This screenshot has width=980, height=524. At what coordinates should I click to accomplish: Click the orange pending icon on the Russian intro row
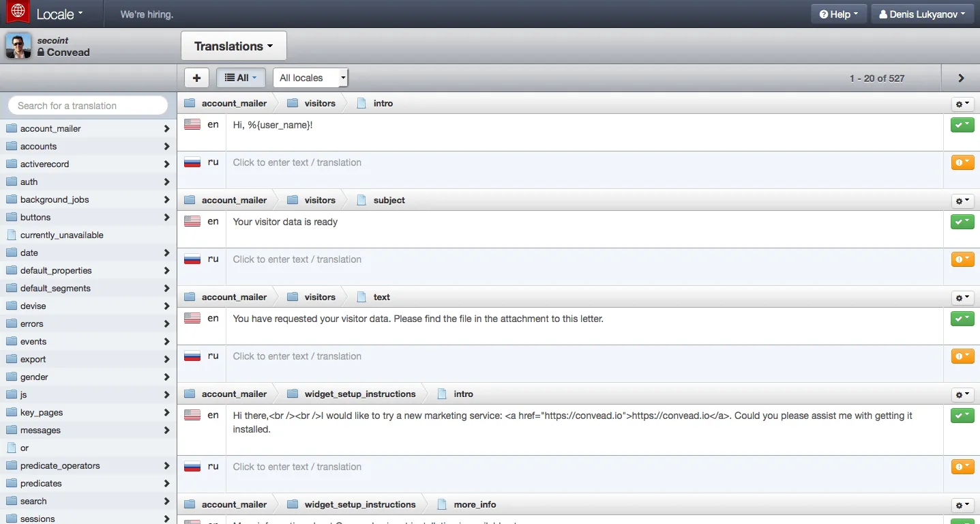point(962,162)
